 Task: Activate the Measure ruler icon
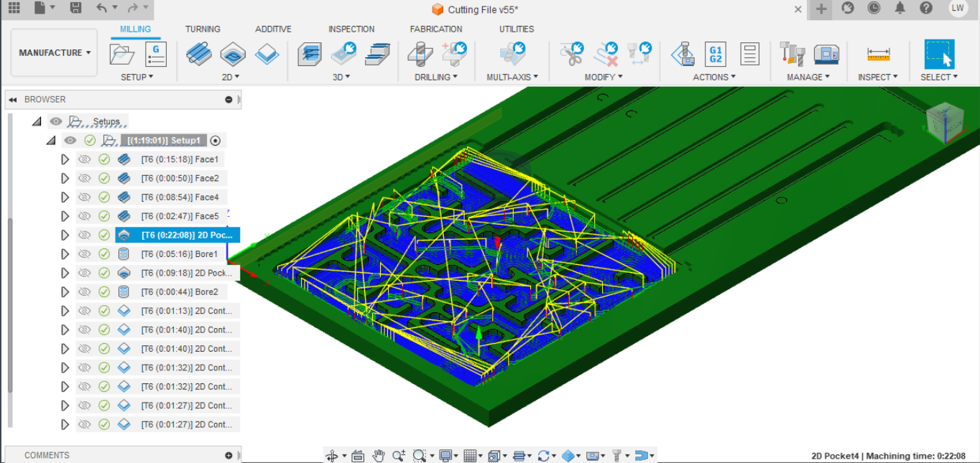tap(878, 54)
